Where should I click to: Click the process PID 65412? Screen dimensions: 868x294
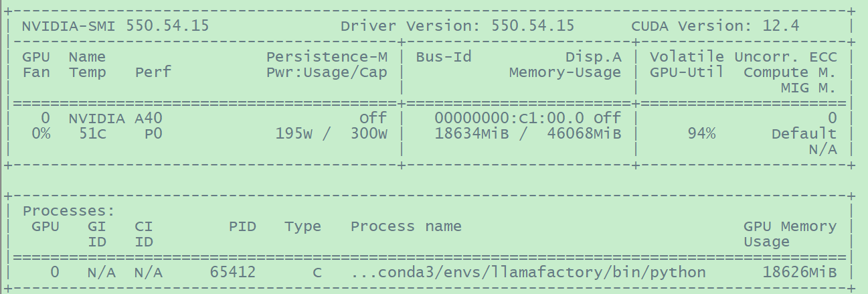(233, 273)
